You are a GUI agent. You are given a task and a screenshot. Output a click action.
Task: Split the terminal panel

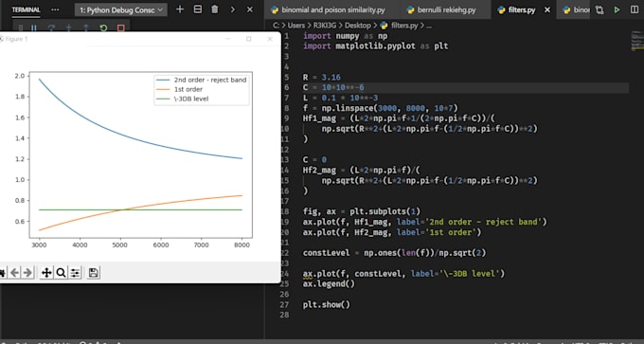[x=198, y=9]
